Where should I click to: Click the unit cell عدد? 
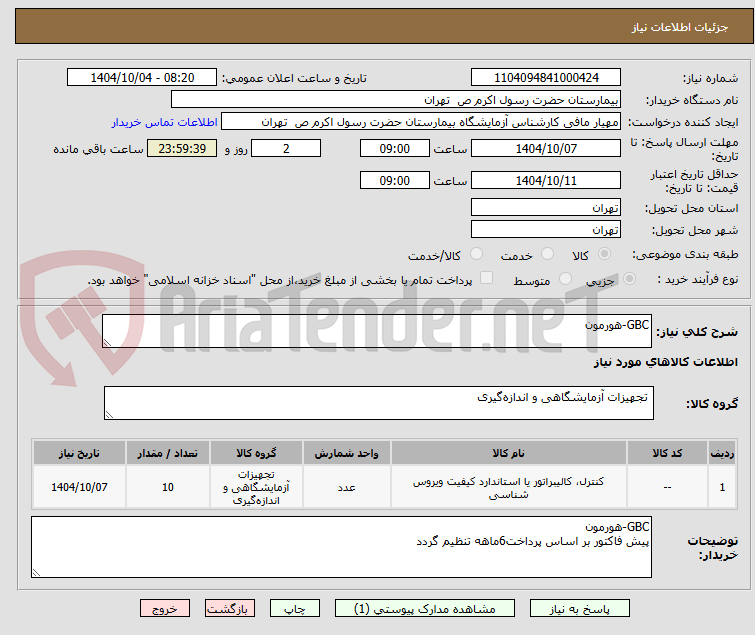(x=347, y=487)
